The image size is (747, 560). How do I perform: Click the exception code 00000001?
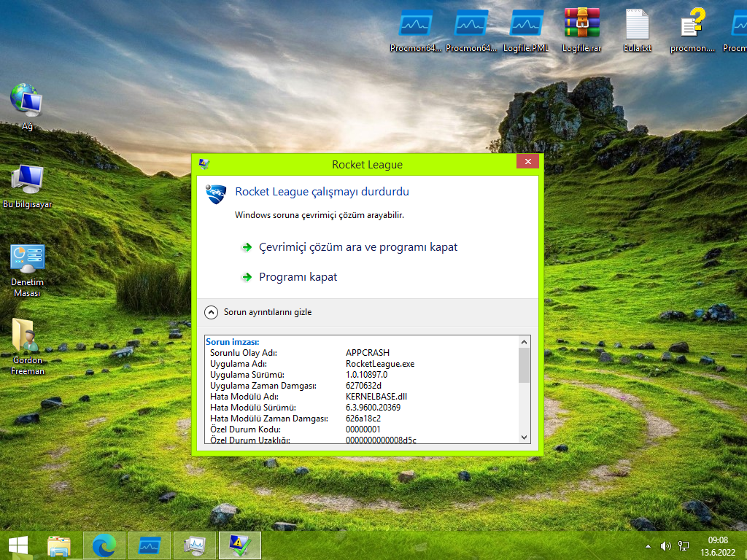click(363, 429)
